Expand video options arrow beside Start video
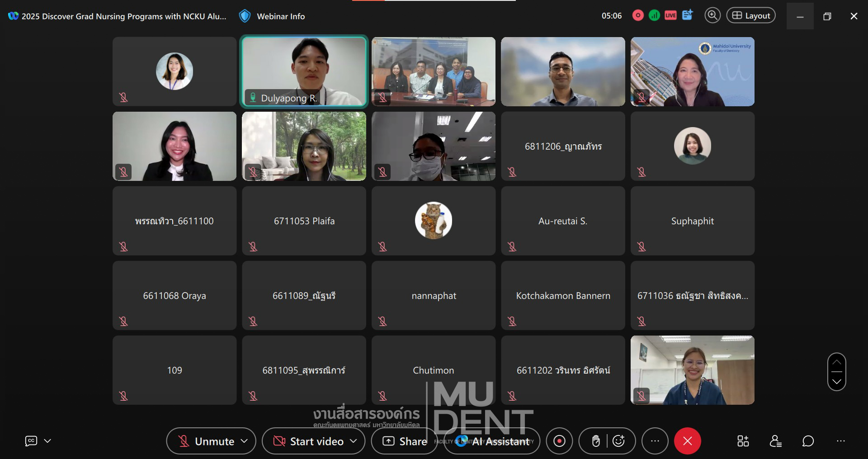 (x=354, y=441)
